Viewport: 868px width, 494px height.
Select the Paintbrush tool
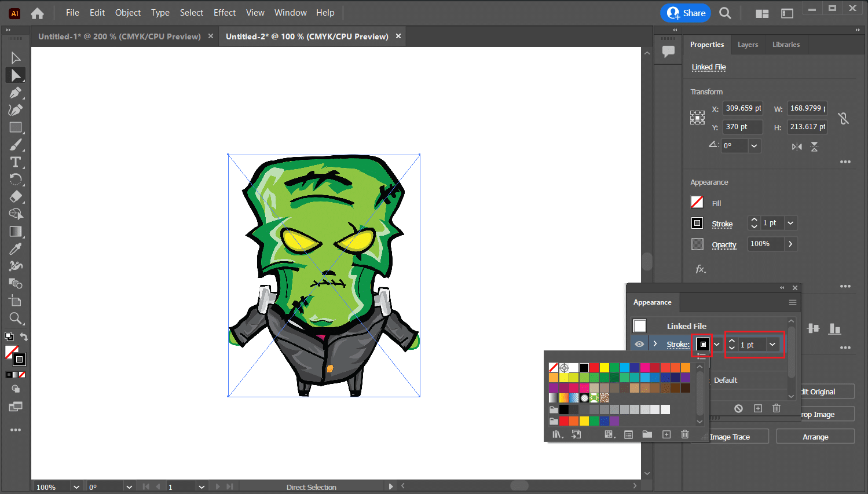(x=16, y=145)
